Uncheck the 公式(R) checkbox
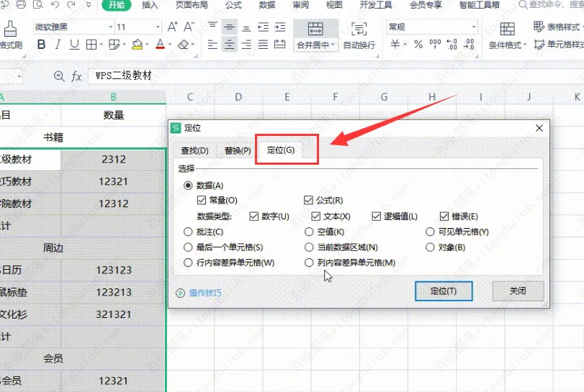 coord(309,201)
